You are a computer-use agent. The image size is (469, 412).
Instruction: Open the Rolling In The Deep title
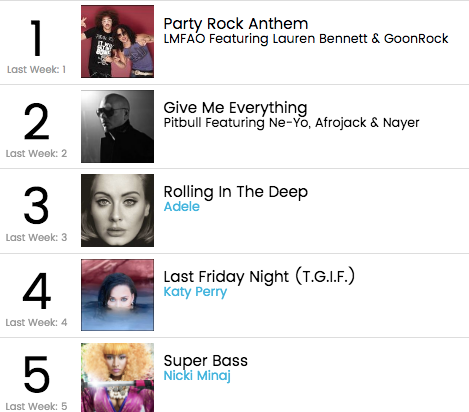[x=236, y=192]
